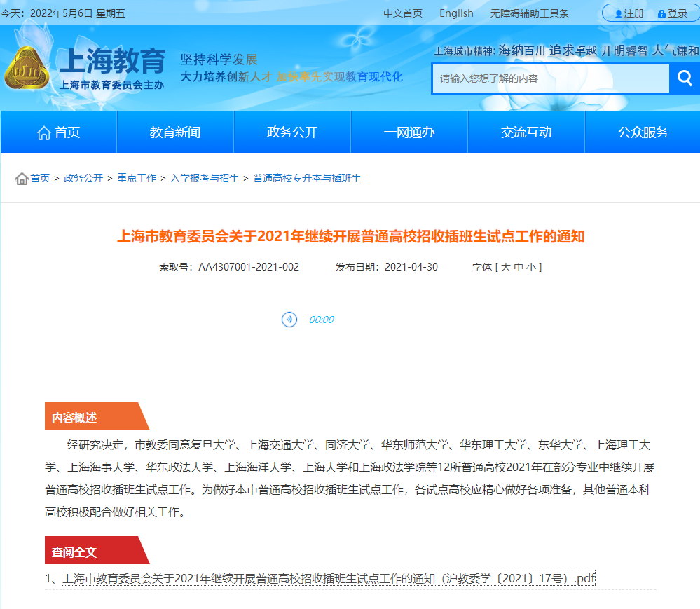Image resolution: width=700 pixels, height=609 pixels.
Task: Click the orange article title heading
Action: coord(351,236)
